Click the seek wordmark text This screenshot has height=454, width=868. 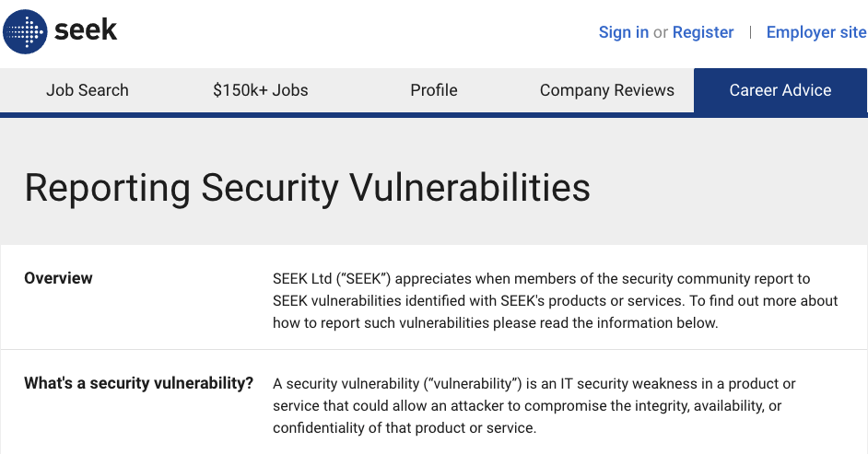86,31
